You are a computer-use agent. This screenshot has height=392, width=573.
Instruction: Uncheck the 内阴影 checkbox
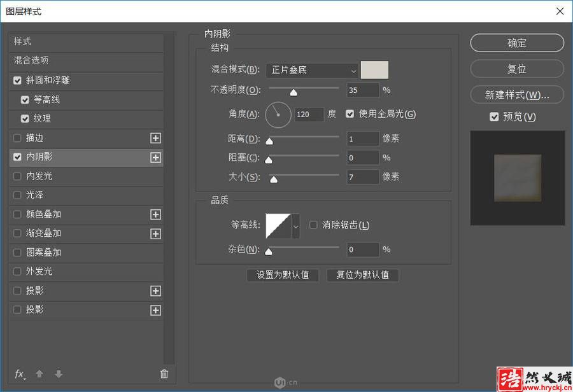pos(17,157)
